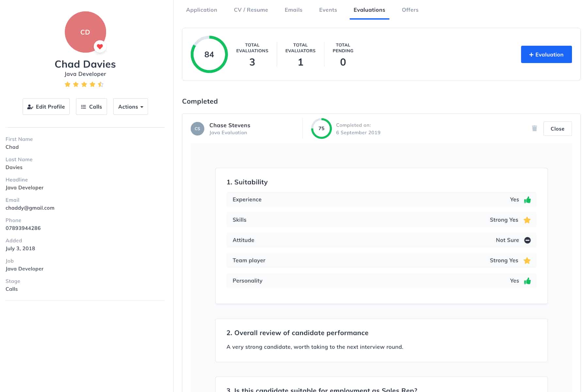Click the green 84 score progress circle

pyautogui.click(x=209, y=54)
